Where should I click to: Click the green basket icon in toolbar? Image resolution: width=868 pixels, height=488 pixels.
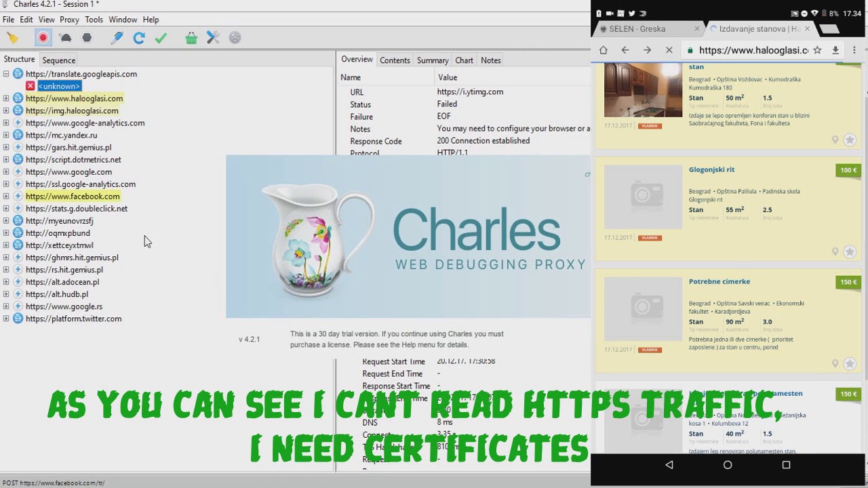tap(191, 38)
